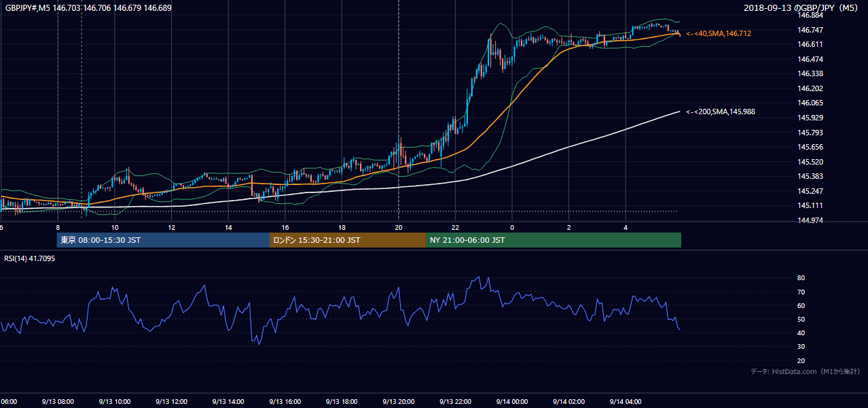
Task: Click RSI scale value 80
Action: [801, 278]
